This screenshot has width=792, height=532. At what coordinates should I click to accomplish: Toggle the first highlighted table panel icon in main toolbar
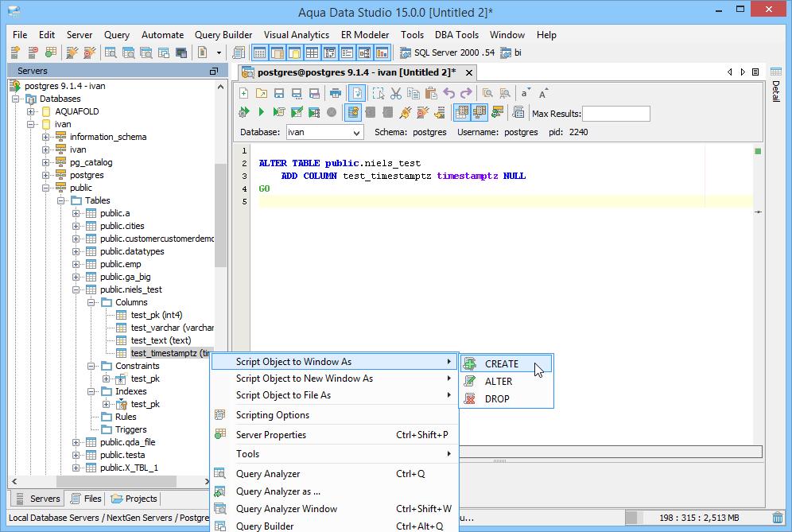(x=259, y=52)
